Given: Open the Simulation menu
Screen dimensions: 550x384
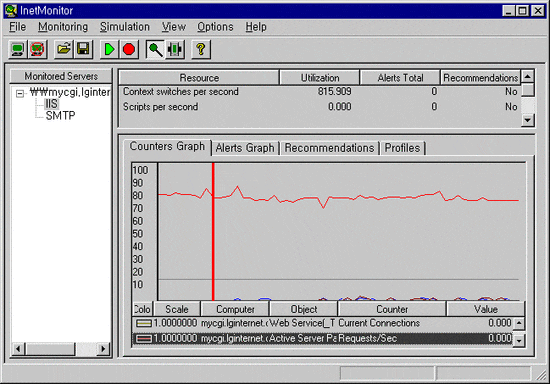Looking at the screenshot, I should tap(125, 27).
